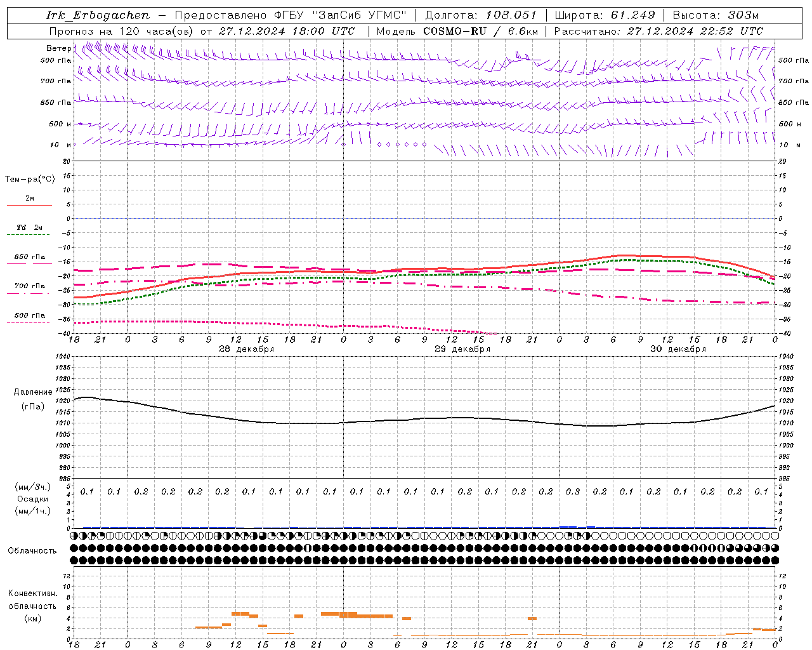The width and height of the screenshot is (812, 650).
Task: Click the 'Облачность' cloud cover label
Action: point(32,550)
